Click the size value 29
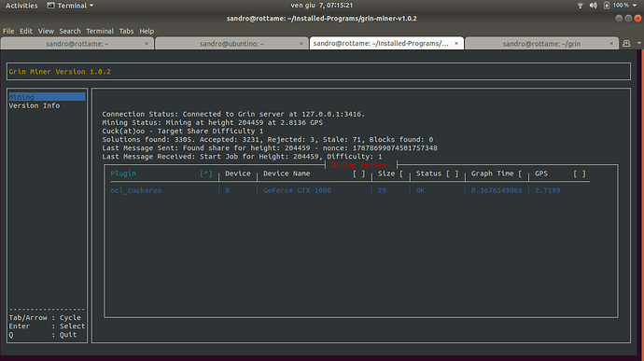 382,190
